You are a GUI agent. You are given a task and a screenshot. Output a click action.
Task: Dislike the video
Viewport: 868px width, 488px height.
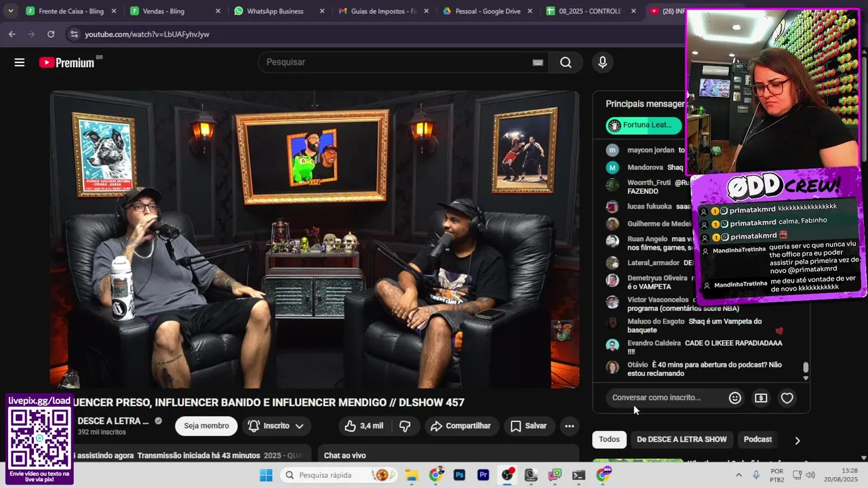click(405, 426)
